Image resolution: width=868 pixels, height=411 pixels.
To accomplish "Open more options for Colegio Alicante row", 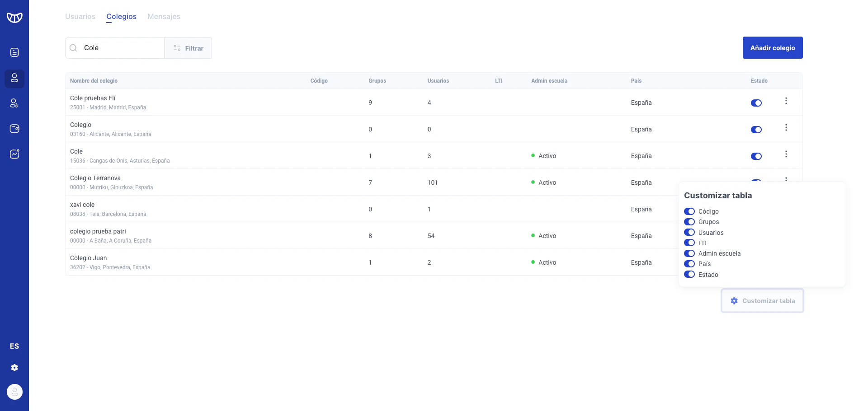I will click(786, 127).
